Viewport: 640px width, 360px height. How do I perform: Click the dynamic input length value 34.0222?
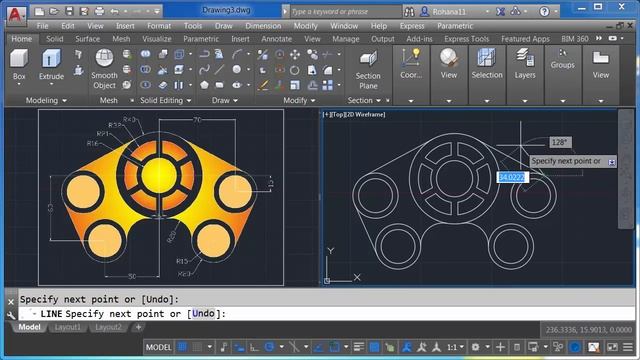tap(512, 177)
